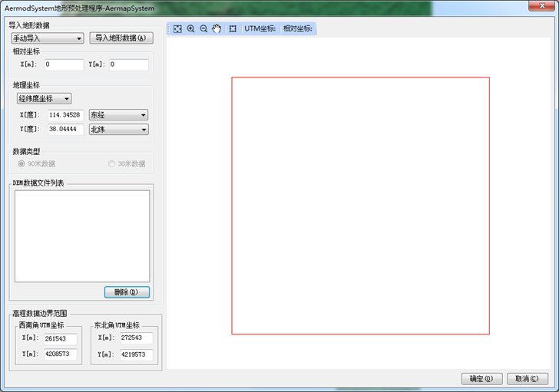Click the 取消 cancel button
Screen dimensions: 559x392
point(528,378)
